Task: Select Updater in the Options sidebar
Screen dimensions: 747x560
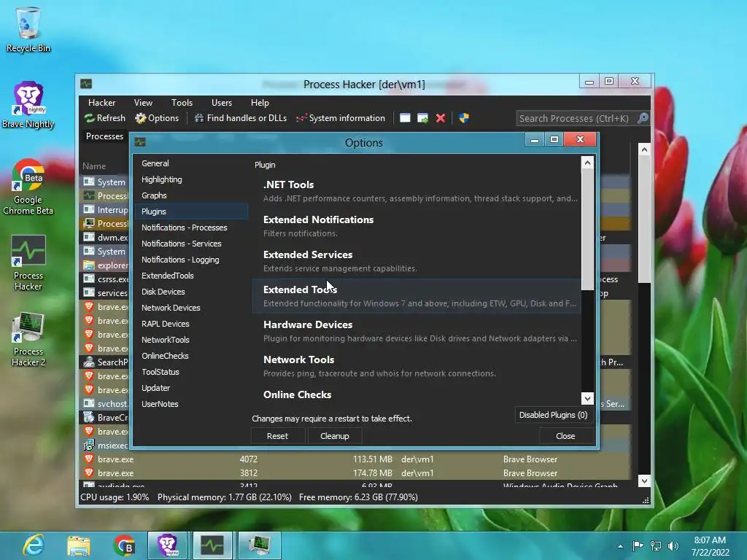Action: coord(192,388)
